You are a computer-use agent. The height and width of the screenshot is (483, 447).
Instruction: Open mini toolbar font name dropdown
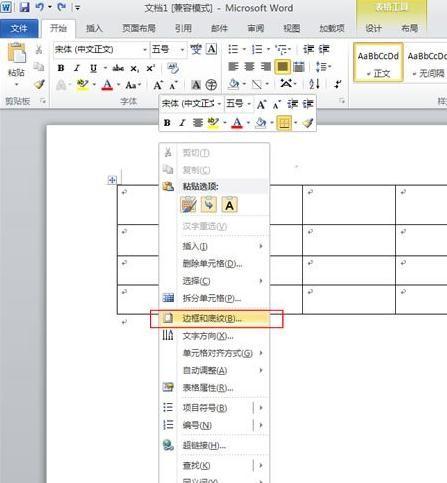point(219,104)
